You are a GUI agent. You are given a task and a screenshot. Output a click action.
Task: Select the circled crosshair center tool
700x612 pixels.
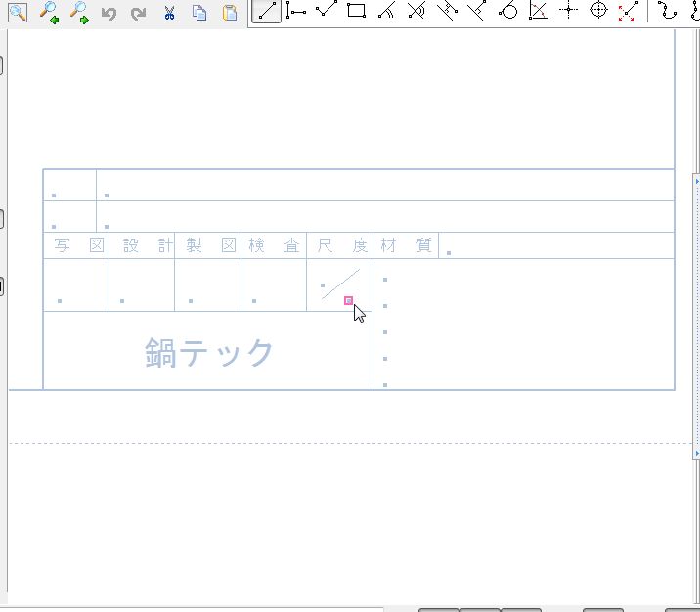[x=599, y=12]
